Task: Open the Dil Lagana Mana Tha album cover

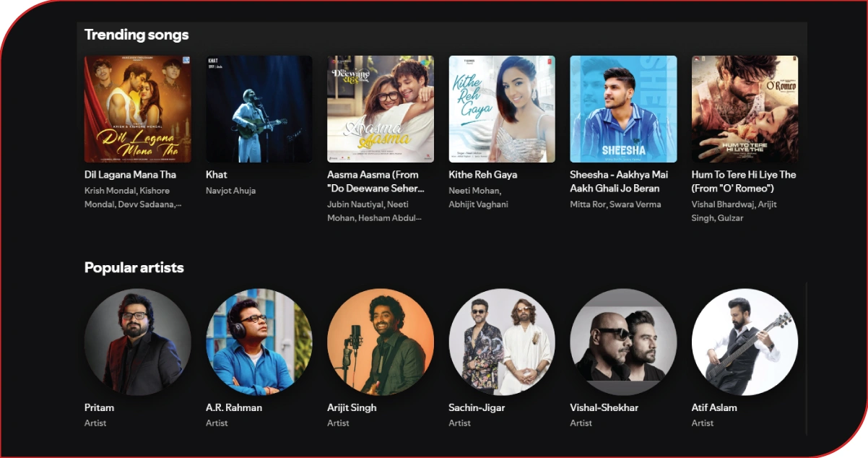Action: (137, 109)
